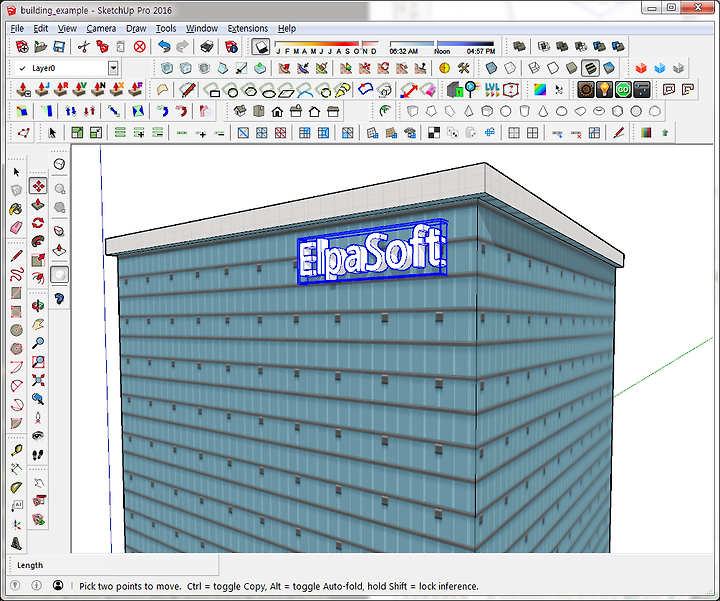Open the Camera menu
Viewport: 720px width, 601px height.
pos(101,28)
